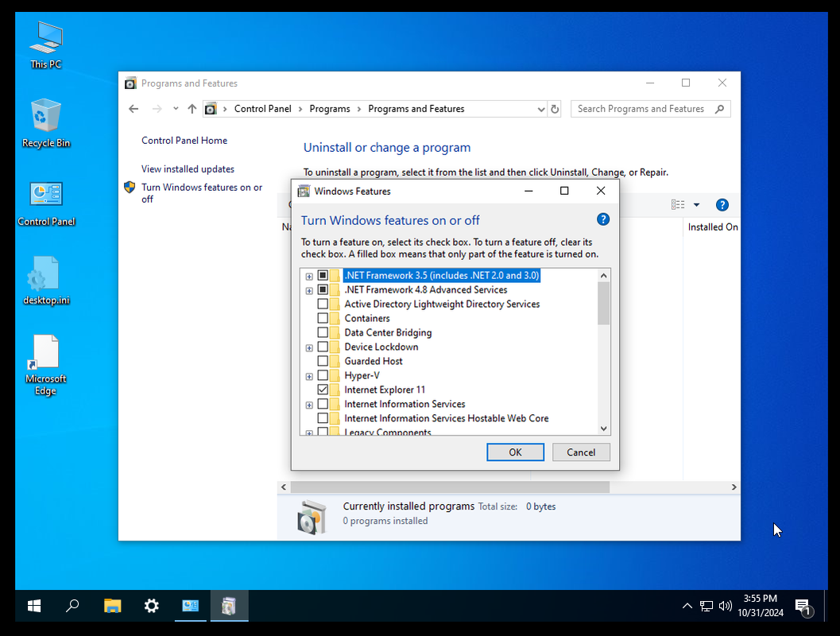
Task: Select the desktop.ini file icon
Action: 46,281
